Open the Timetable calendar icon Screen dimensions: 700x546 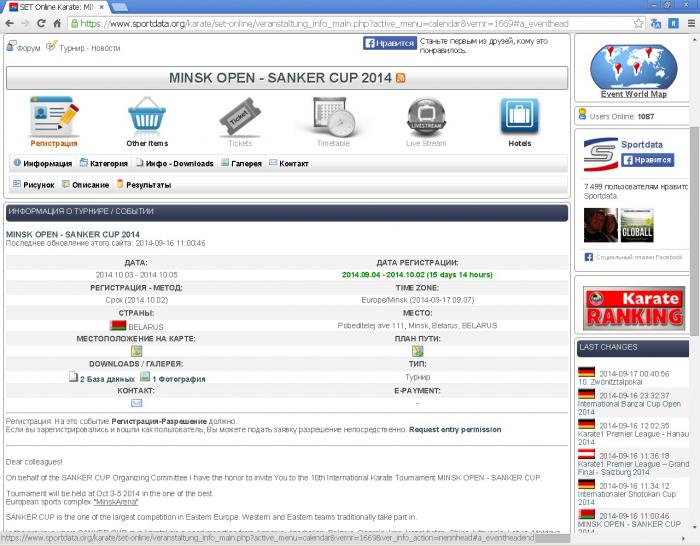[333, 117]
